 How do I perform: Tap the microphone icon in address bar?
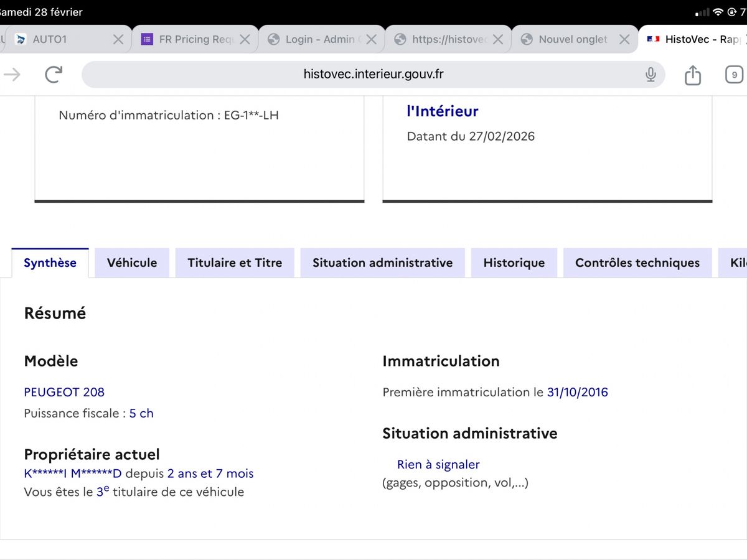point(651,75)
